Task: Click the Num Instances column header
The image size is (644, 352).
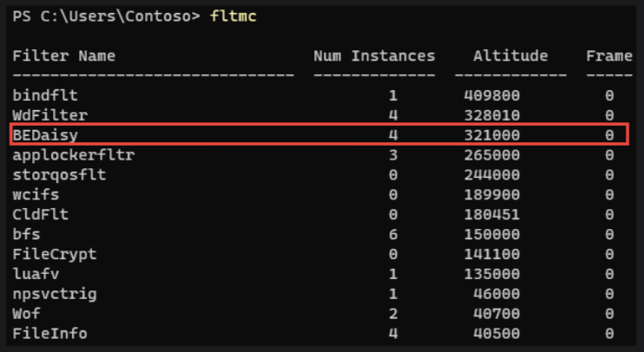Action: coord(374,56)
